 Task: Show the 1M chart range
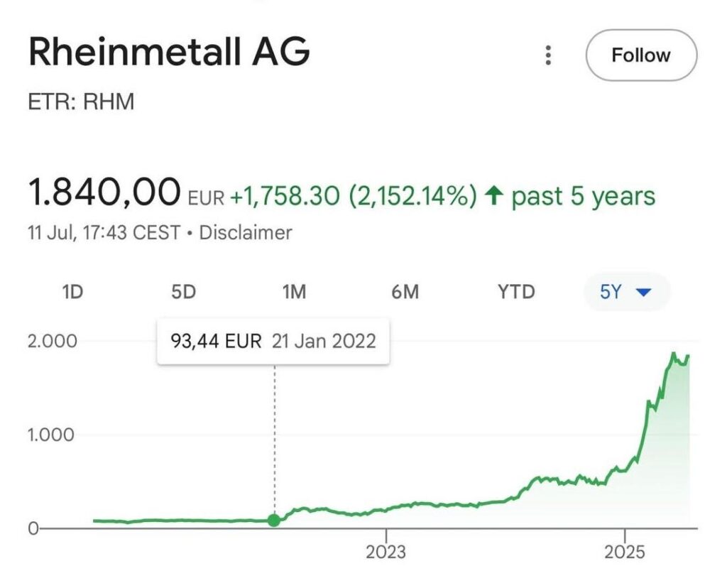click(x=294, y=292)
